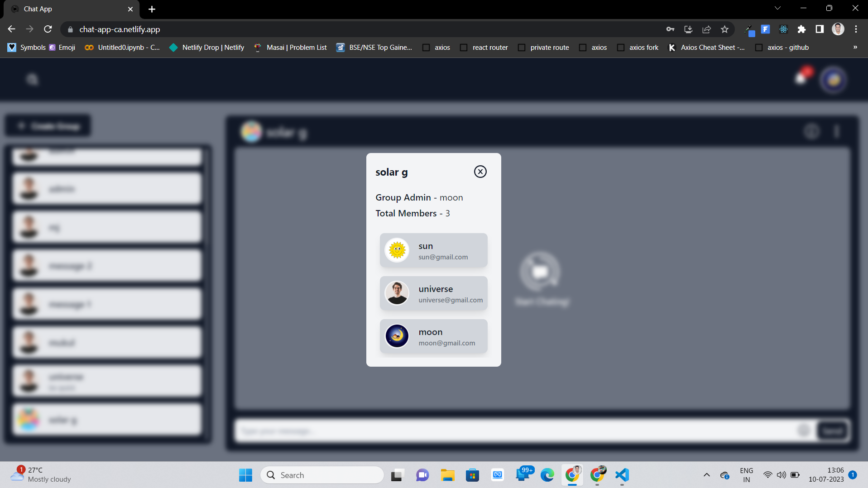Click the 'Group Admin - moon' text
The height and width of the screenshot is (488, 868).
pyautogui.click(x=419, y=197)
